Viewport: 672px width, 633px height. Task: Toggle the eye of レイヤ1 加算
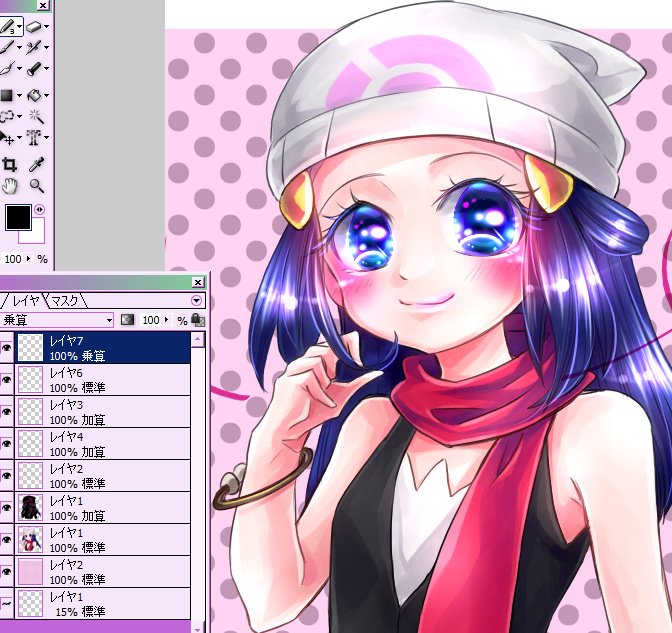point(6,508)
